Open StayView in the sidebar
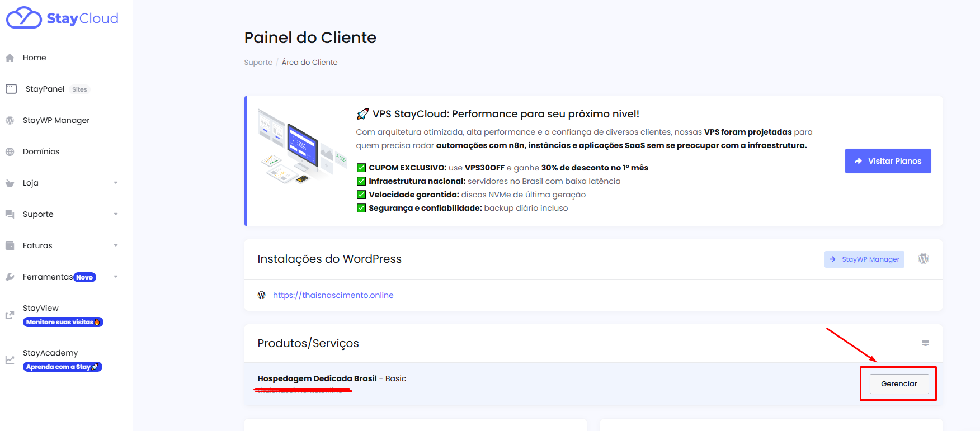 click(40, 308)
